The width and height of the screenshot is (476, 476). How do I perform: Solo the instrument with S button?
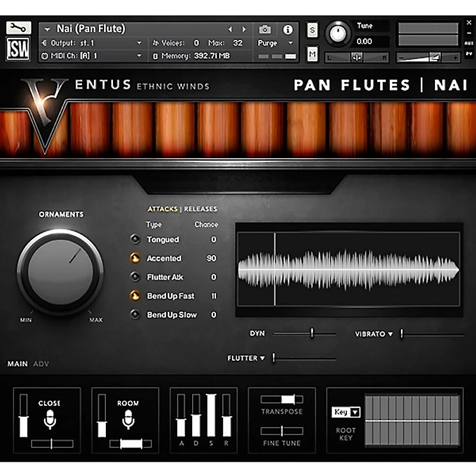coord(313,30)
